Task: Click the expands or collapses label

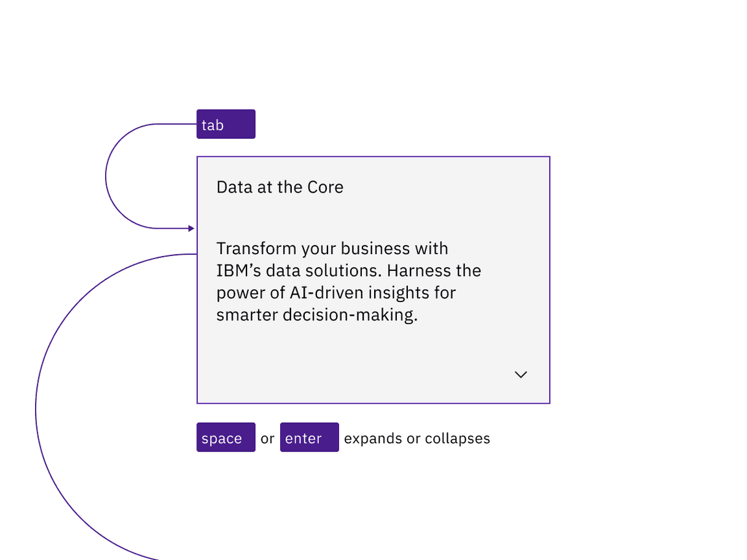Action: tap(418, 438)
